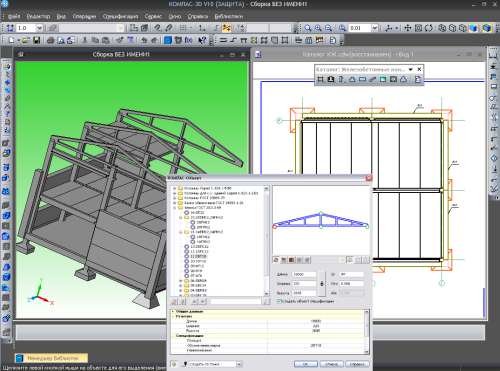Click the first magnifier zoom icon
Image resolution: width=500 pixels, height=371 pixels.
pyautogui.click(x=308, y=28)
